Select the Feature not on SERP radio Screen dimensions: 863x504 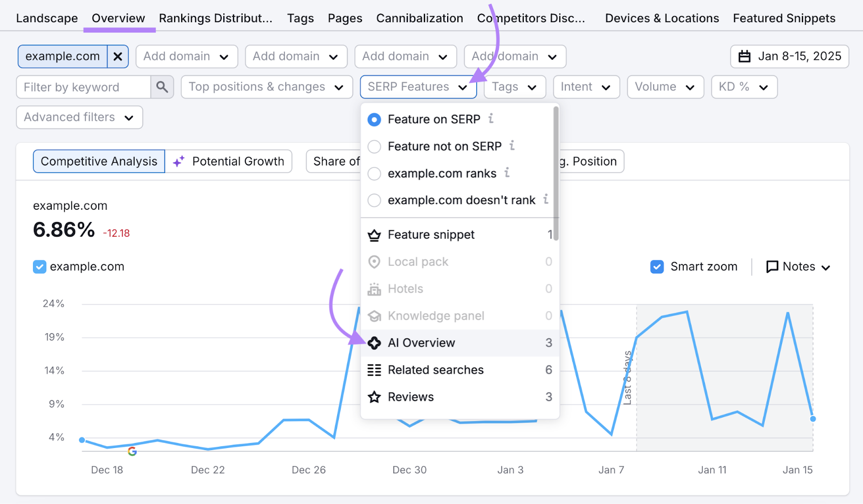click(374, 147)
